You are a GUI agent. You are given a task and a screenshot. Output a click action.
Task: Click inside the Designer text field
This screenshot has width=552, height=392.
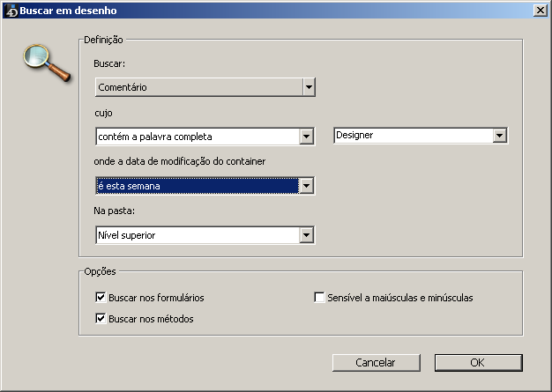[412, 136]
